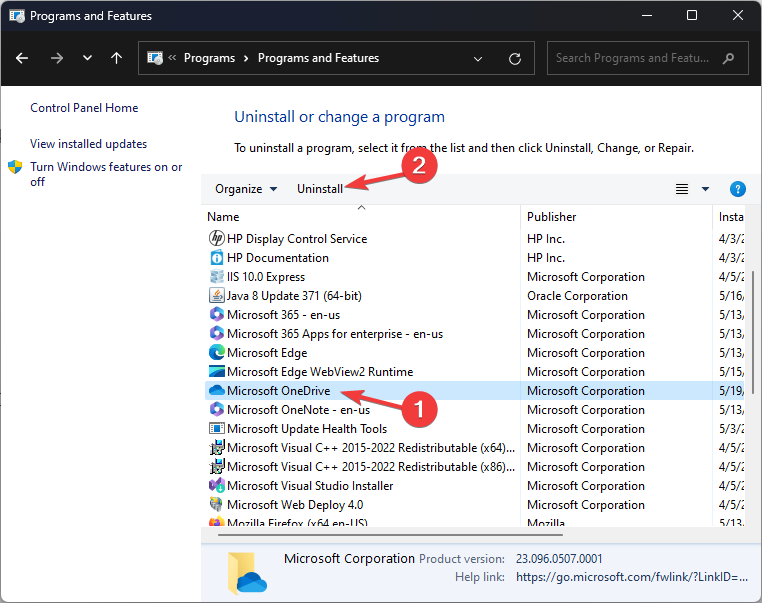
Task: Focus the Search Programs and Features box
Action: pos(647,58)
